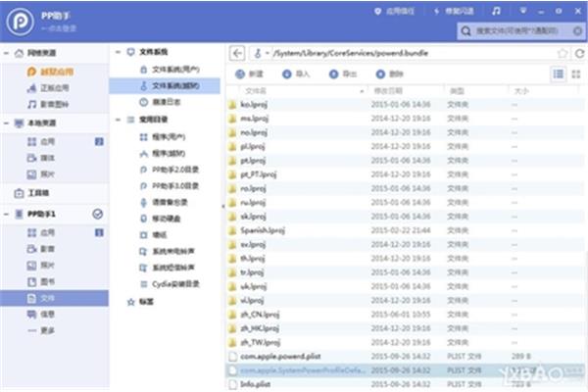The width and height of the screenshot is (588, 392).
Task: Click the checkmark circle beside PP助手1
Action: coord(97,214)
